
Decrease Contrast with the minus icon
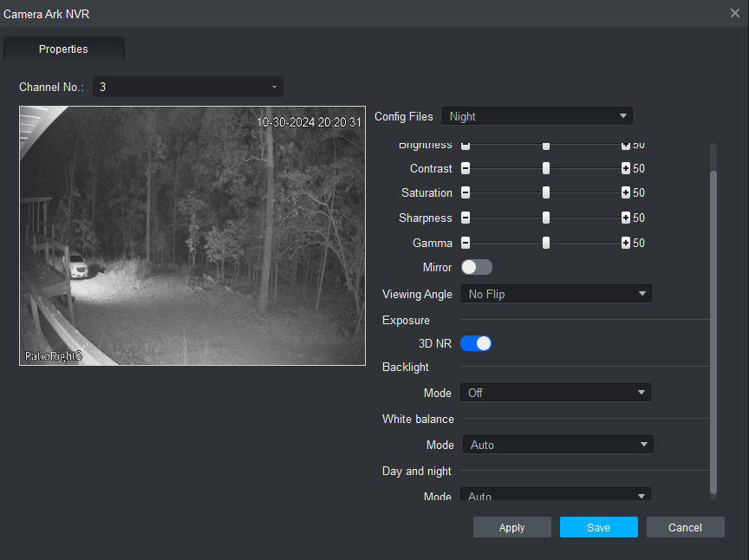point(466,168)
